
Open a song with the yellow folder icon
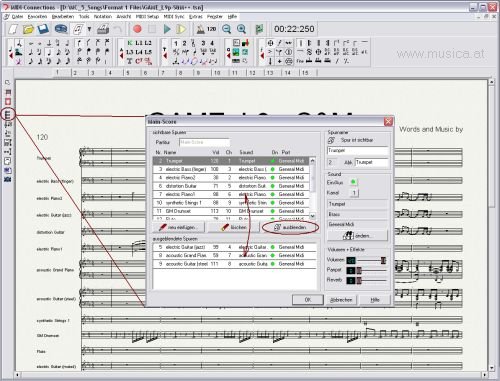(29, 29)
